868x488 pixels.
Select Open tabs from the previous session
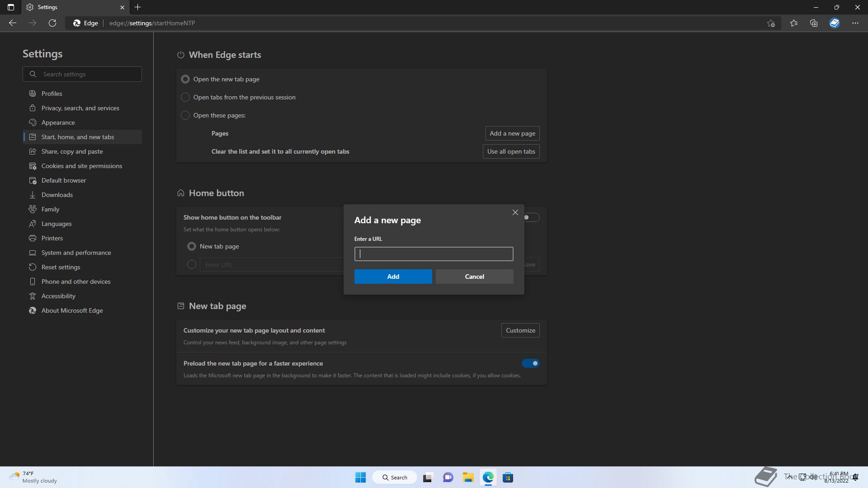point(185,97)
